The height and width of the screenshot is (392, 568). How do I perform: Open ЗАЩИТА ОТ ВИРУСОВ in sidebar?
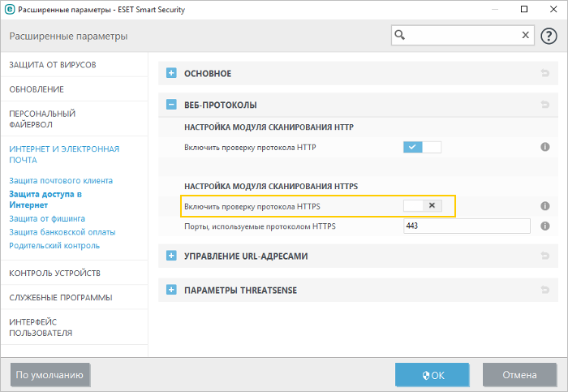coord(53,64)
